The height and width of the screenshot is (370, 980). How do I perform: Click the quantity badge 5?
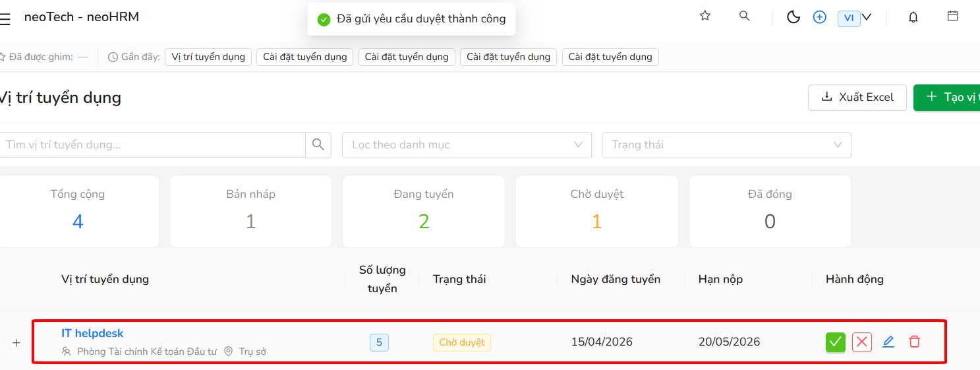[x=379, y=342]
